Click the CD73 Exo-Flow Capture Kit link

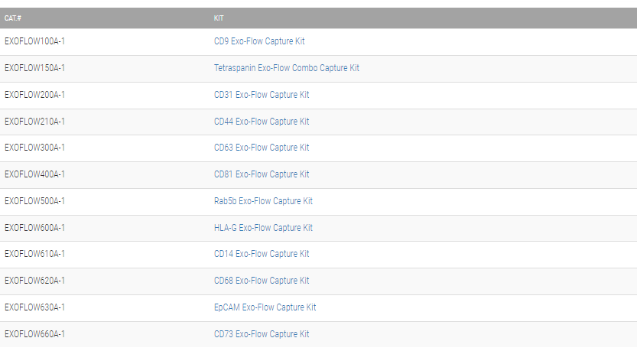tap(262, 334)
